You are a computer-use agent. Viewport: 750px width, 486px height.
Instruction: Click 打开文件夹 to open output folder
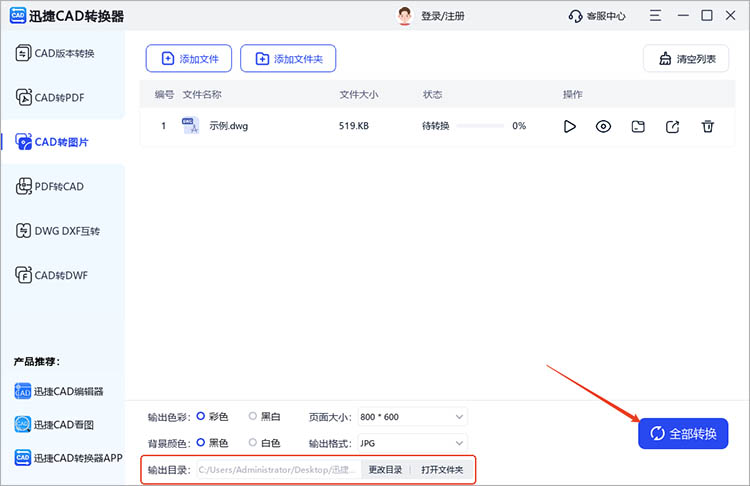[x=442, y=470]
